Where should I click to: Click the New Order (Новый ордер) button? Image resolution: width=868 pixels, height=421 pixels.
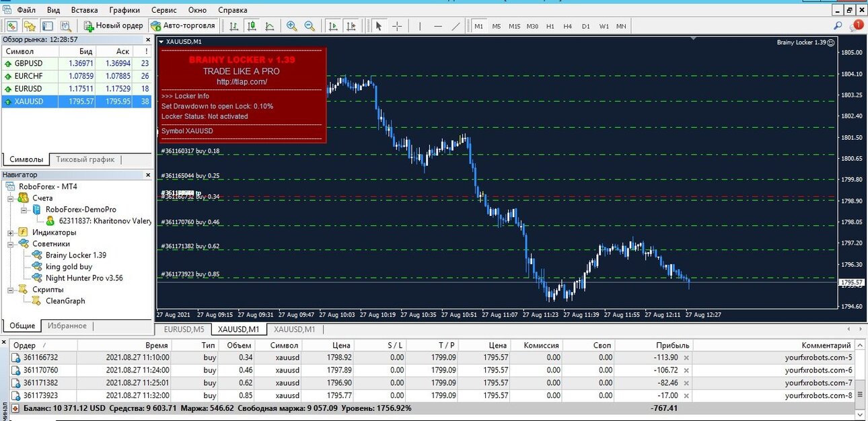(114, 26)
